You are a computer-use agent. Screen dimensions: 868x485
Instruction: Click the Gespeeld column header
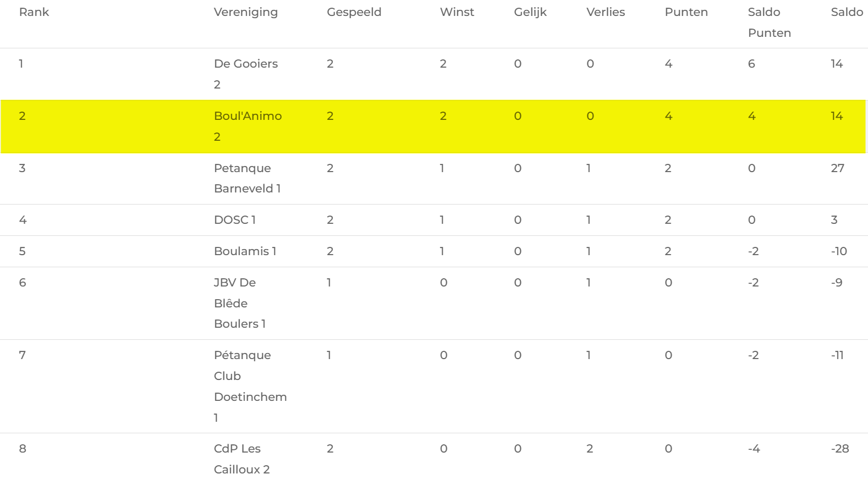click(x=354, y=12)
